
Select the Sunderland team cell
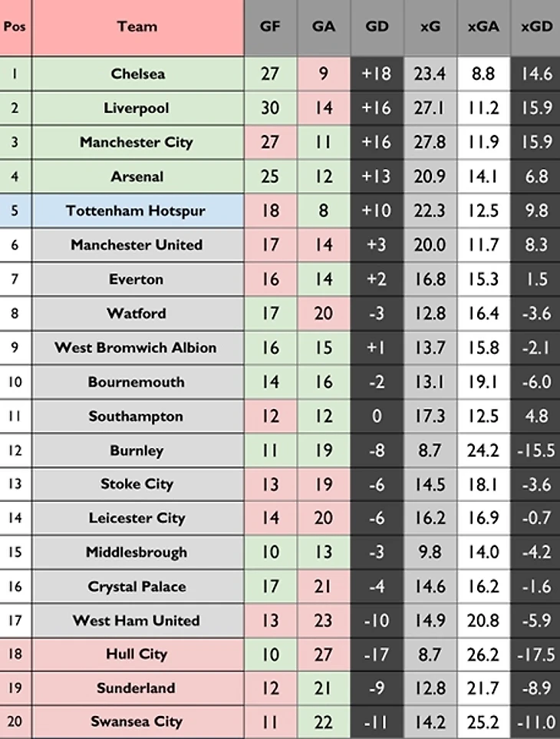click(x=137, y=688)
